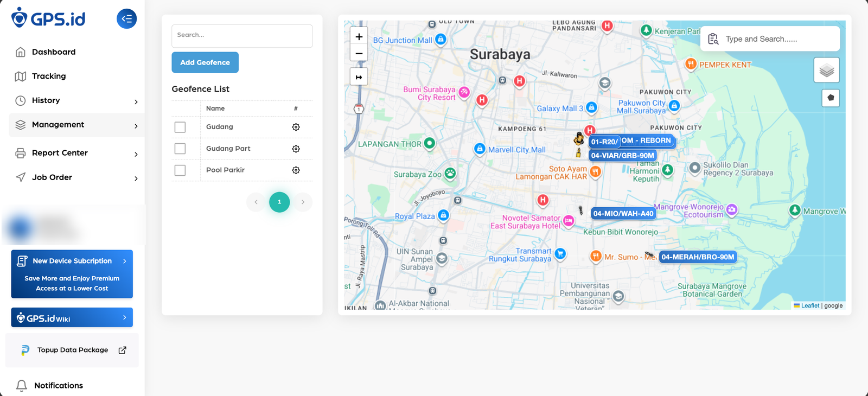Image resolution: width=868 pixels, height=396 pixels.
Task: Click the map Type and Search field
Action: pyautogui.click(x=770, y=39)
